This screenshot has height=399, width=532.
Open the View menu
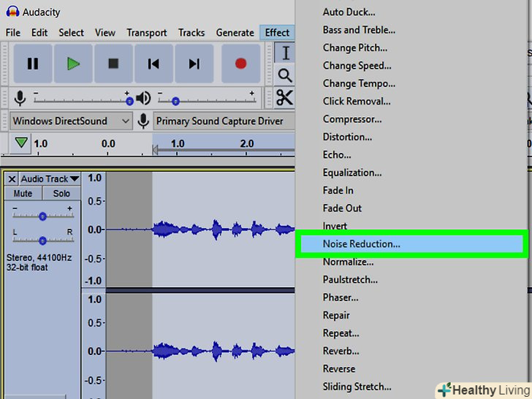point(104,33)
